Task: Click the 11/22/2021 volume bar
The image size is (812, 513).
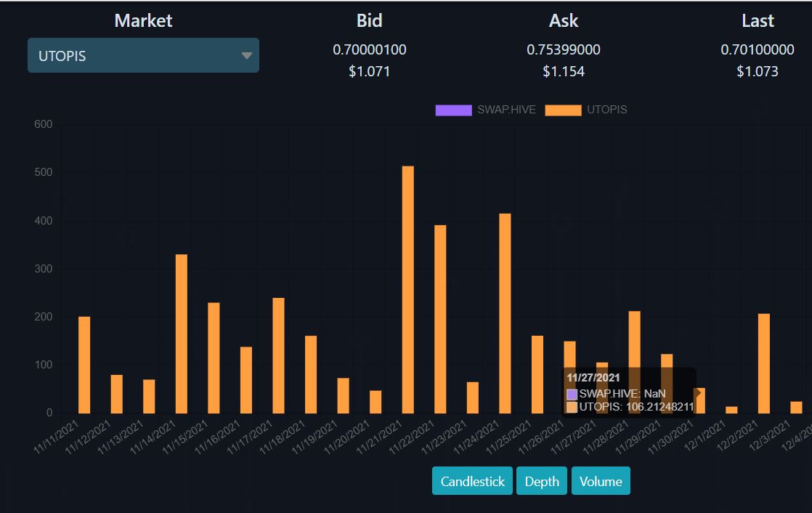Action: (x=440, y=319)
